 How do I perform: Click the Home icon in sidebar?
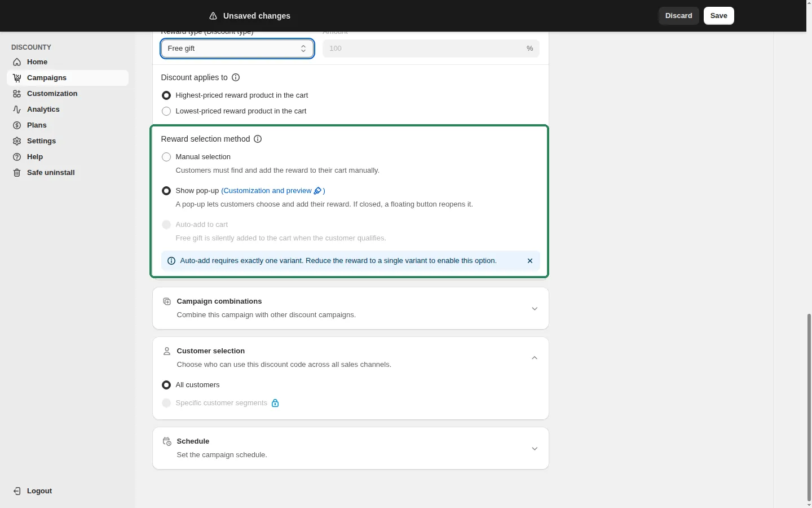click(x=17, y=62)
